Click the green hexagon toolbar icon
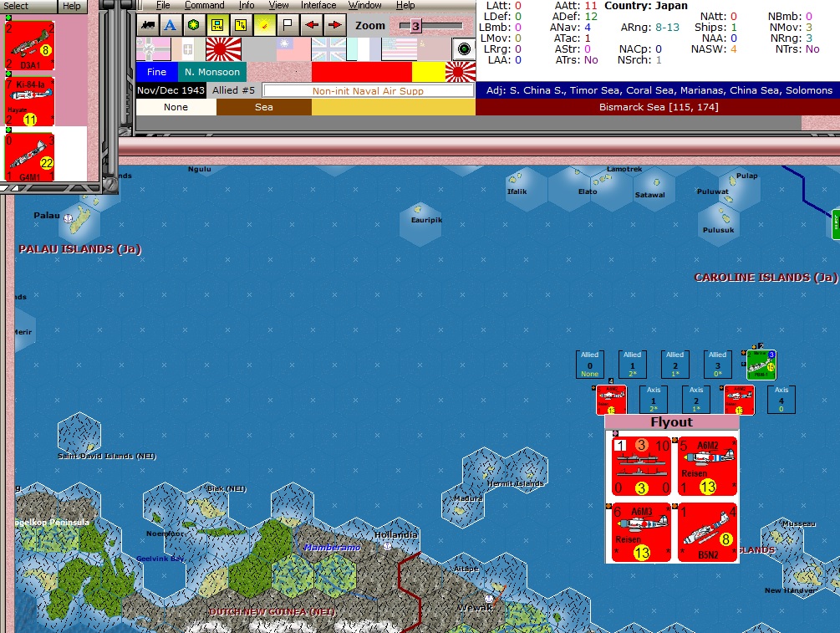 click(x=193, y=25)
